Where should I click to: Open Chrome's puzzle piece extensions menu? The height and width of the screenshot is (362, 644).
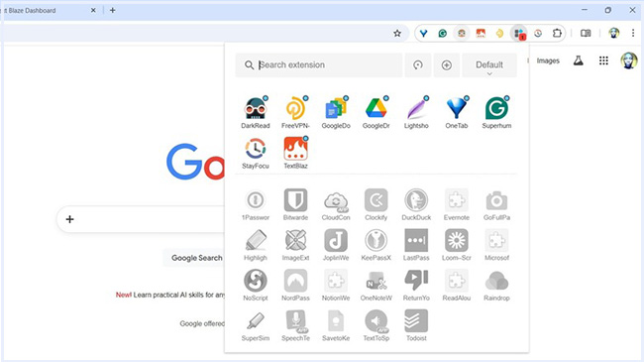pyautogui.click(x=557, y=34)
